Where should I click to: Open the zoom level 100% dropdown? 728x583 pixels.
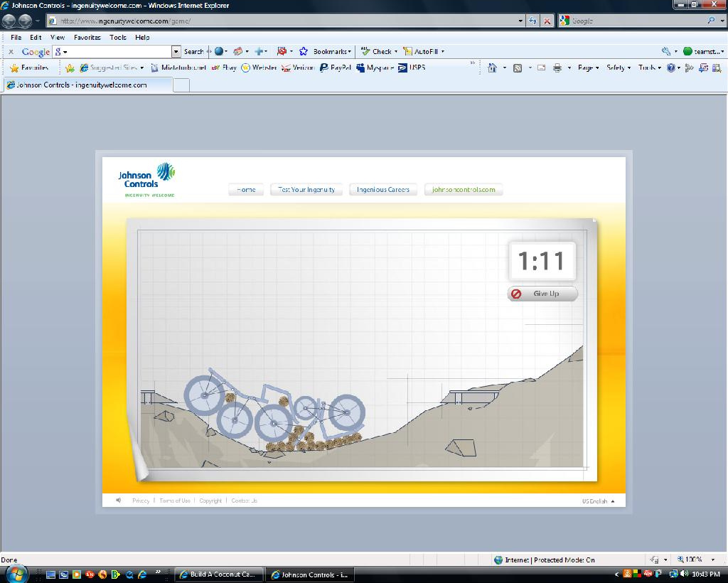693,560
